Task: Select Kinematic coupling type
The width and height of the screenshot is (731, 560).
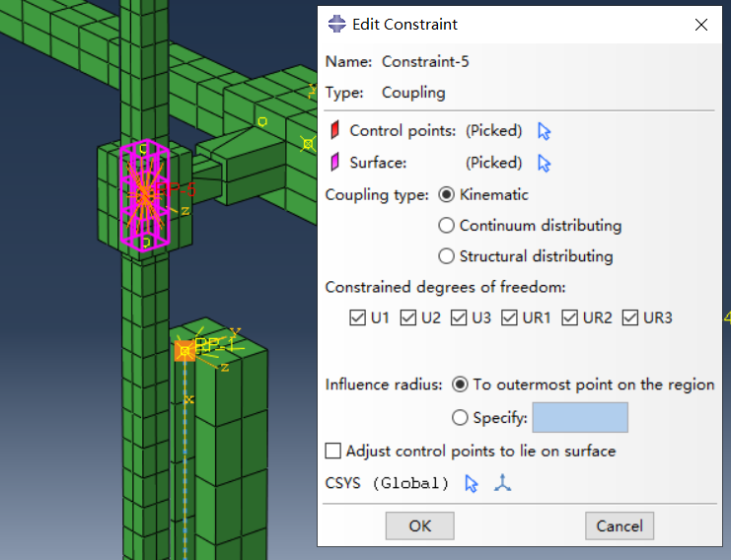Action: click(x=446, y=195)
